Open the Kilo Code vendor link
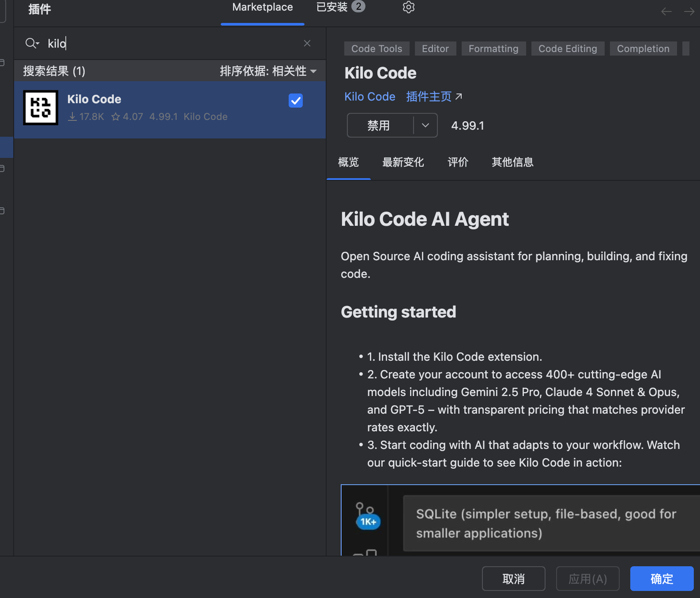The width and height of the screenshot is (700, 598). [370, 96]
